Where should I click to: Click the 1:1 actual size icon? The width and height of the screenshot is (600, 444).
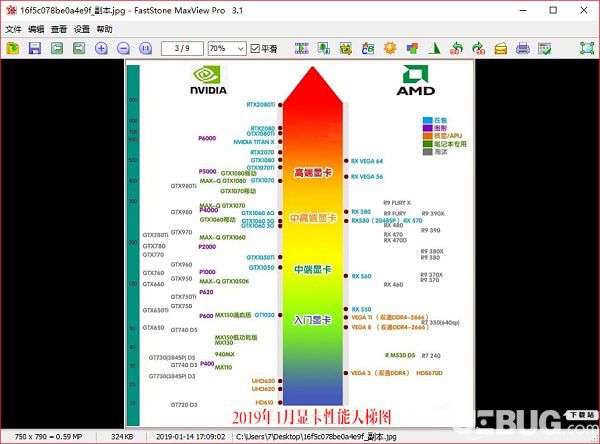tap(145, 48)
